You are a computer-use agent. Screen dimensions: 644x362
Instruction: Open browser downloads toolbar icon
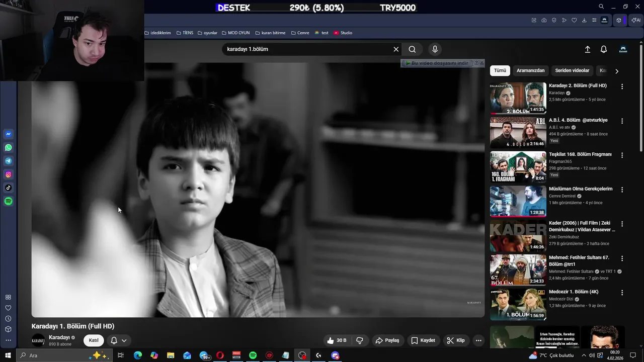[x=584, y=20]
